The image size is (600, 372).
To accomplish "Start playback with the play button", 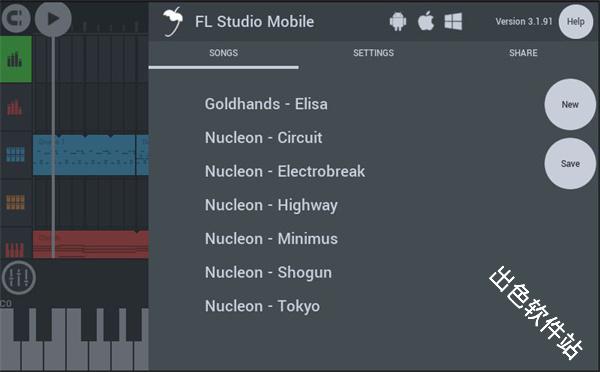I will [x=53, y=19].
